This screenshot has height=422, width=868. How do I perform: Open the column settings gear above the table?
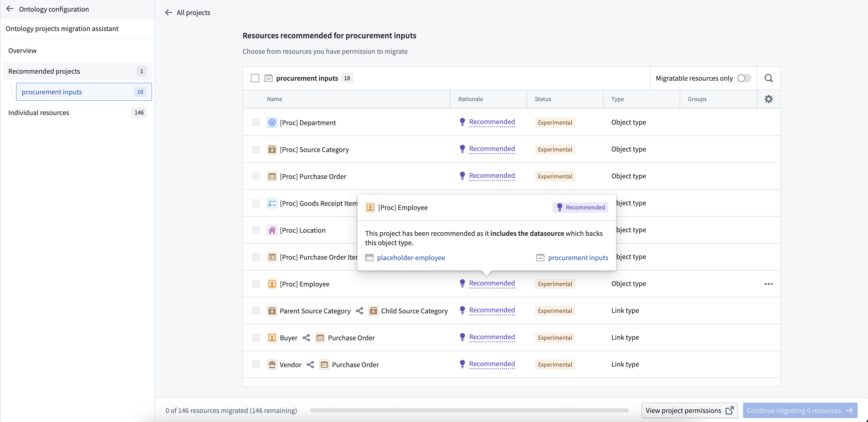point(769,99)
